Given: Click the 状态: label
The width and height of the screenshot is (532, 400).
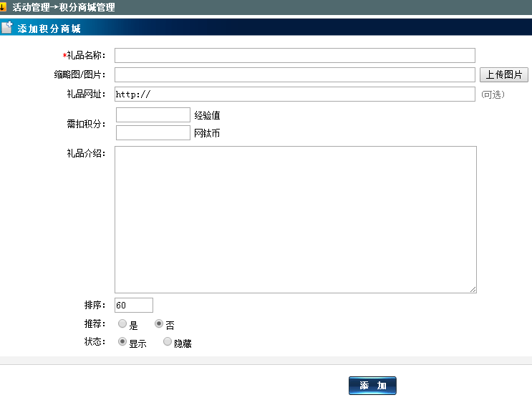Looking at the screenshot, I should pos(95,341).
